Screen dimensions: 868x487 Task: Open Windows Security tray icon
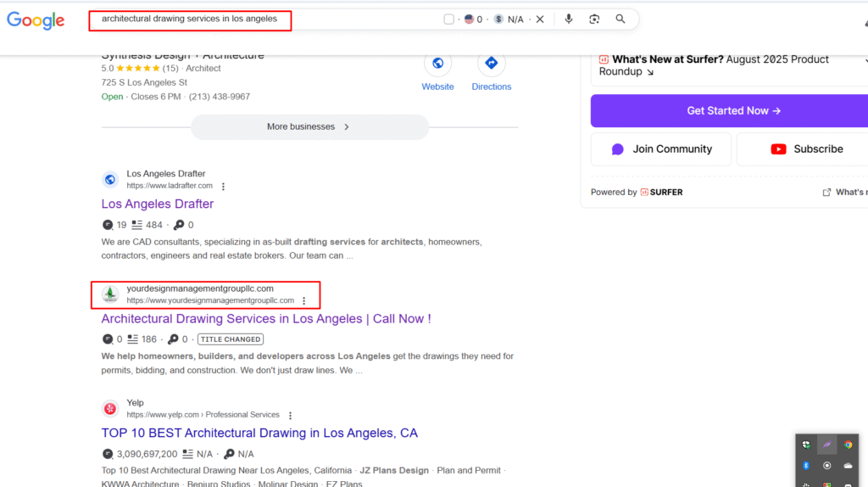[x=806, y=445]
